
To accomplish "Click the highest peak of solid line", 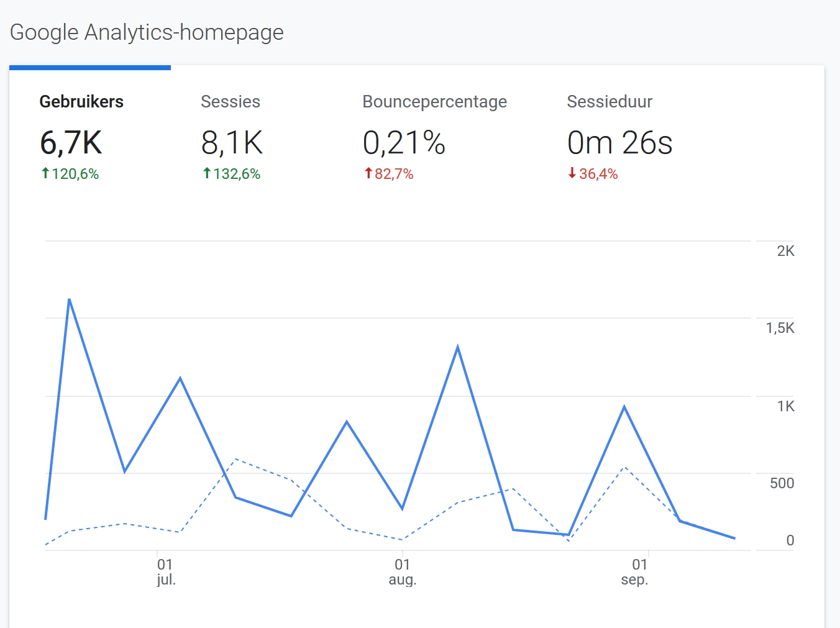I will [x=69, y=299].
